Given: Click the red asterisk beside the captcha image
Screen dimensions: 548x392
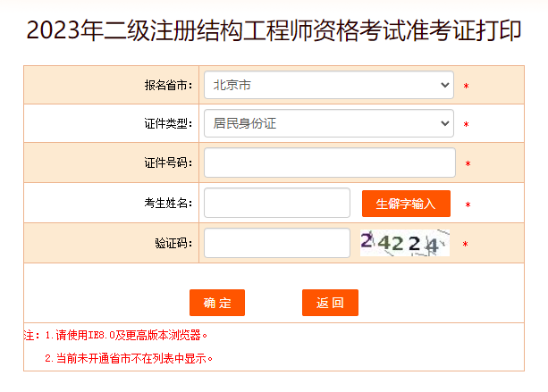Looking at the screenshot, I should click(x=465, y=244).
